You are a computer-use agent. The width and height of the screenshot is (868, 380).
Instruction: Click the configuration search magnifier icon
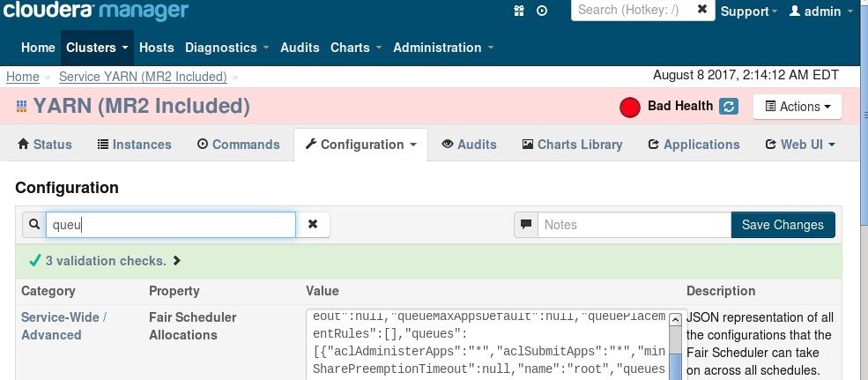(x=33, y=225)
